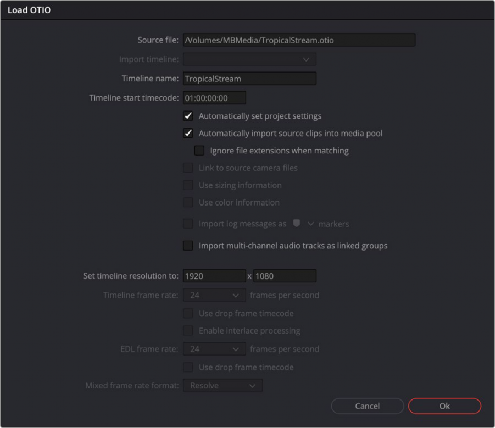Click the Timeline name field TropicalStream

click(x=249, y=79)
